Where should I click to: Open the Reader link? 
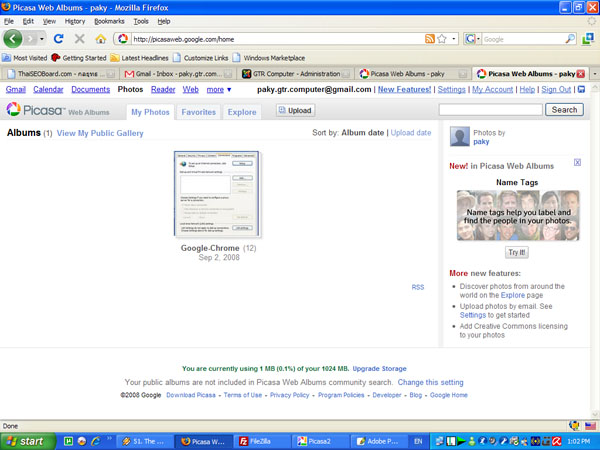[x=163, y=90]
